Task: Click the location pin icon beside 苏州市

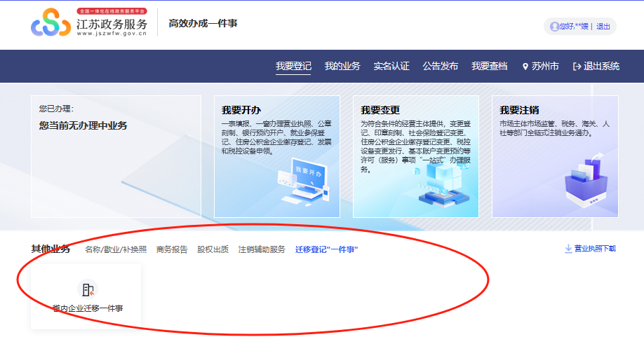Action: (525, 67)
